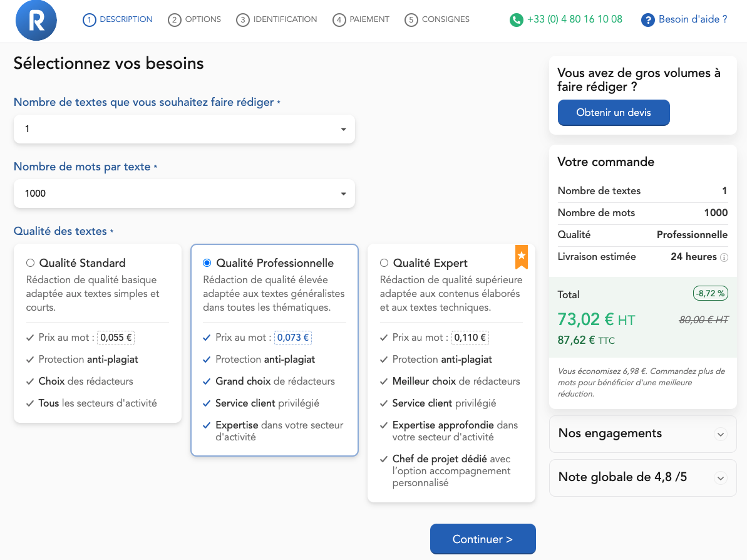This screenshot has height=560, width=747.
Task: Select the Qualité Expert radio button
Action: pos(384,262)
